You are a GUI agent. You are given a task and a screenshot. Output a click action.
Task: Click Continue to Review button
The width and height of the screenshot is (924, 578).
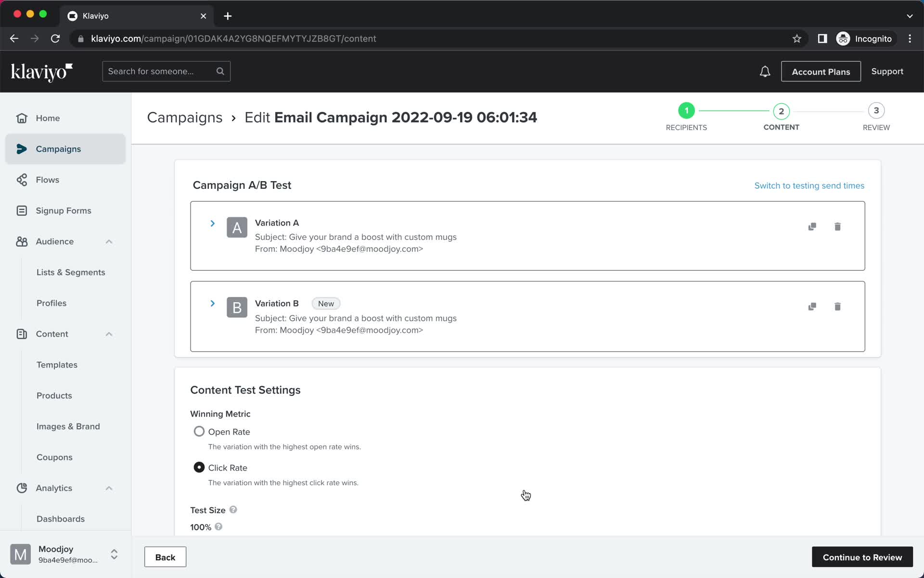click(x=862, y=557)
